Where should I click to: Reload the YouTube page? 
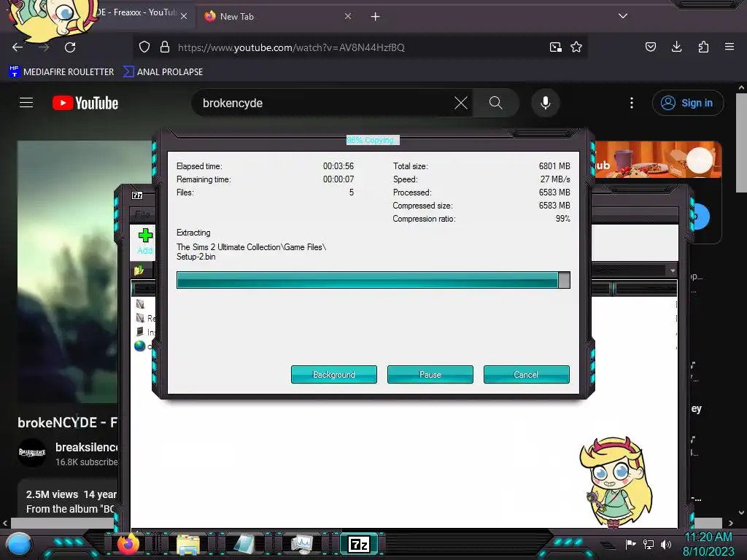point(70,47)
